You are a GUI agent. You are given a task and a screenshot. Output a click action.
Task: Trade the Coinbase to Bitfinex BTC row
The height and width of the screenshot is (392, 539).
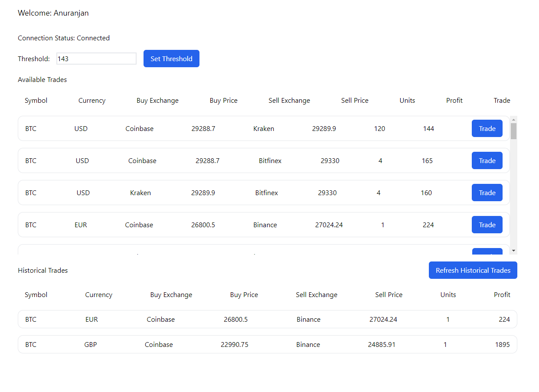point(487,160)
